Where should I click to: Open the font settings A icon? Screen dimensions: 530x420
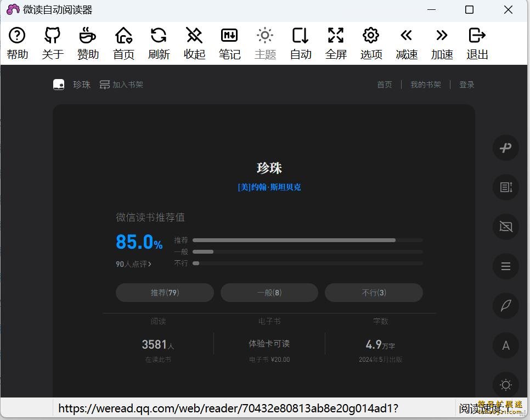click(x=506, y=345)
